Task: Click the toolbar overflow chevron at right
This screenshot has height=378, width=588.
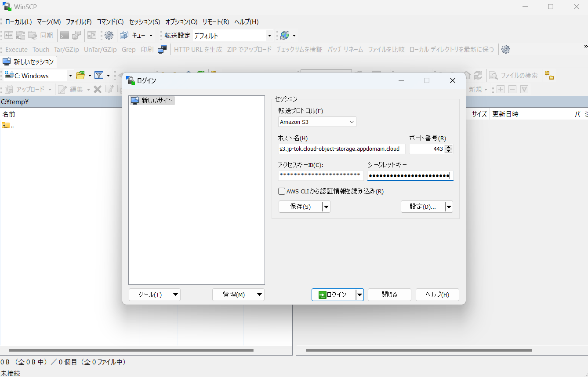Action: (585, 46)
